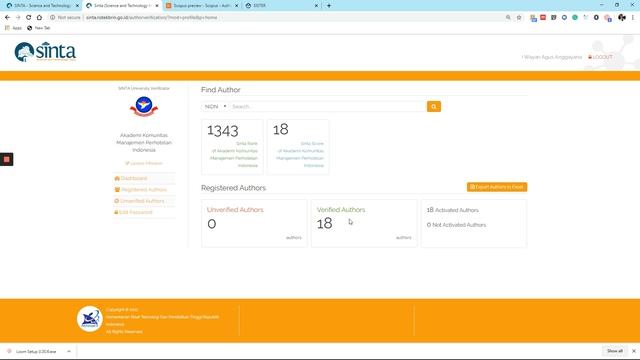Click zoom magnifier icon in address bar

pos(508,18)
